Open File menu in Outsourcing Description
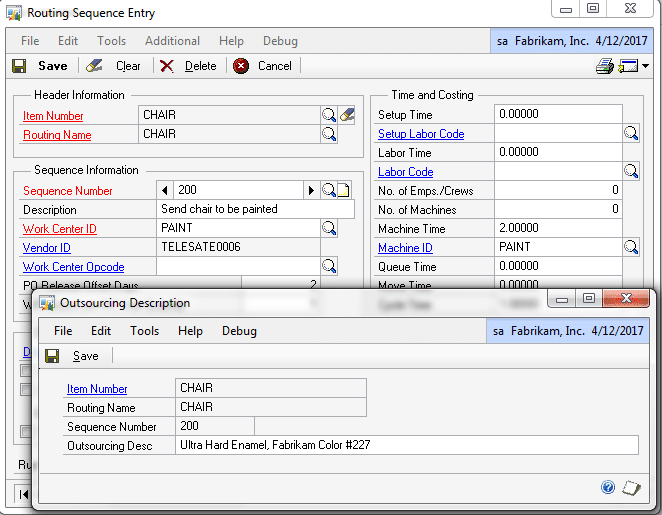 coord(63,331)
